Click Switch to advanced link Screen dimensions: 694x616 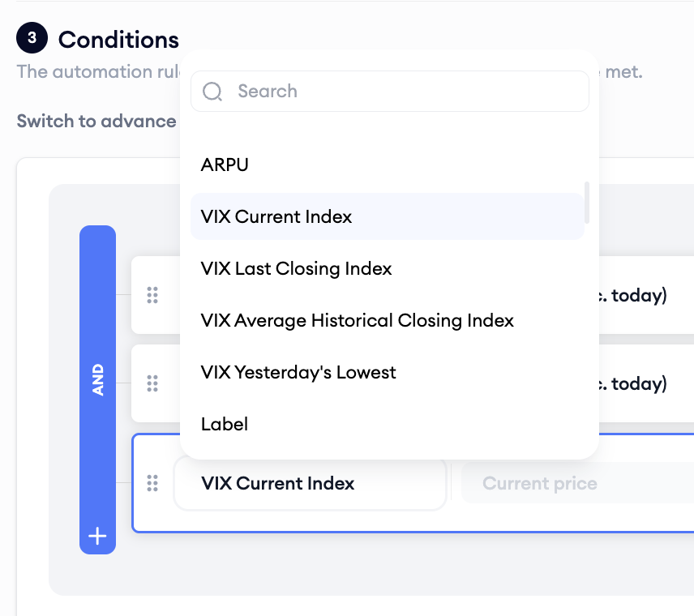96,121
